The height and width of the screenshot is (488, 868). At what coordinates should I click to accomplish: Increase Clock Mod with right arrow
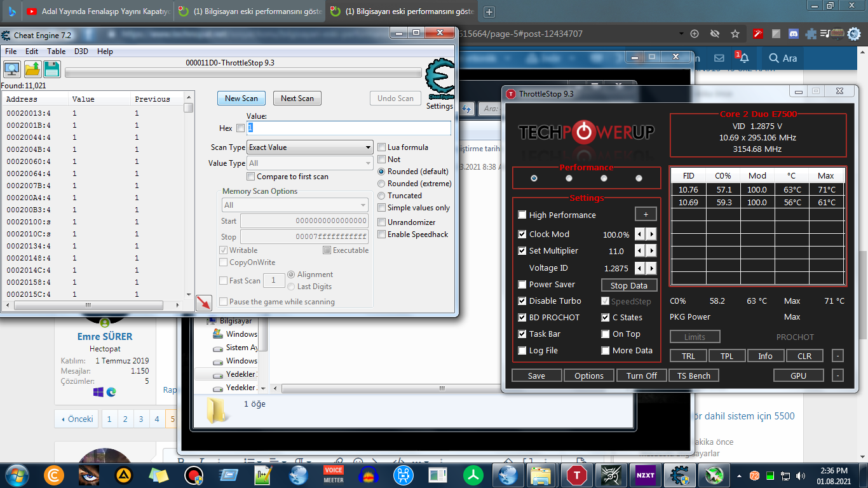651,234
